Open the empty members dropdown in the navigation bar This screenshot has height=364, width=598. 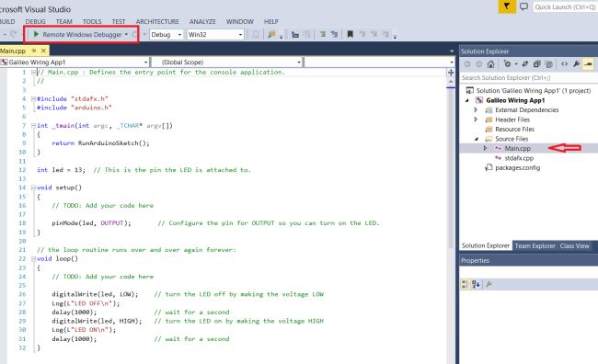tap(380, 63)
